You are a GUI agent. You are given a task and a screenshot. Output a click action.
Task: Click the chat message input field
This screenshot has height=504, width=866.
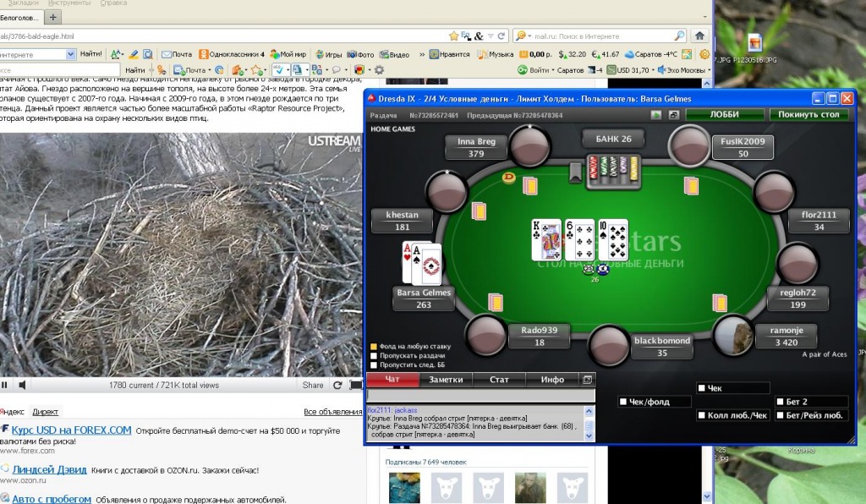pyautogui.click(x=481, y=395)
